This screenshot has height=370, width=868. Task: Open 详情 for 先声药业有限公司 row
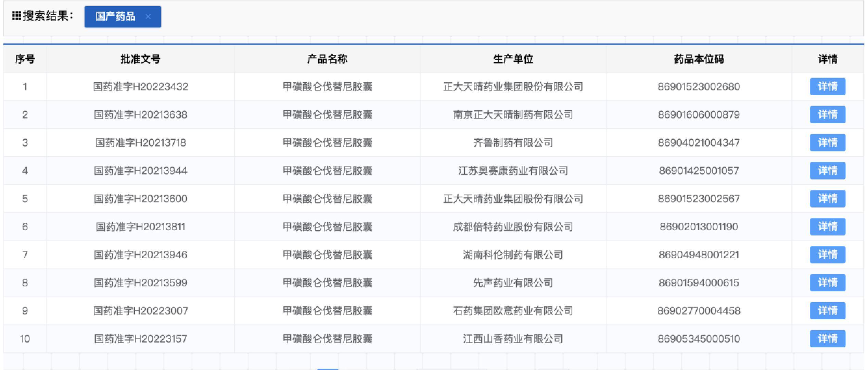[x=828, y=283]
